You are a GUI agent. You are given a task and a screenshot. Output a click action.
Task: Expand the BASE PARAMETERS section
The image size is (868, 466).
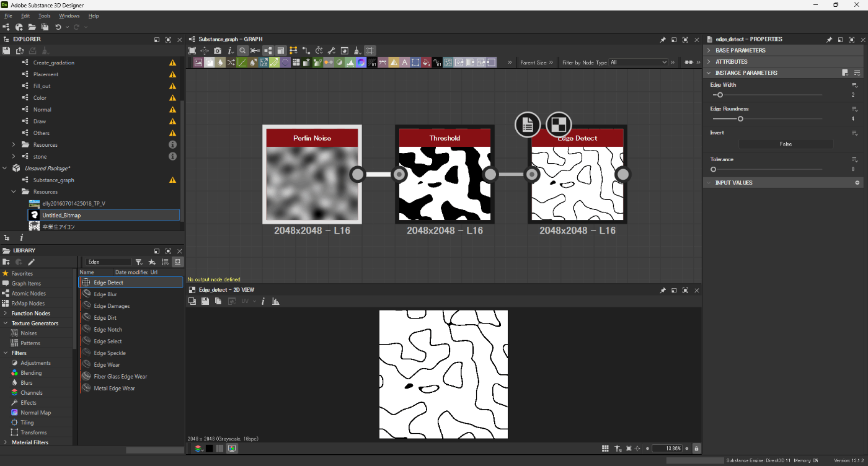(x=709, y=50)
